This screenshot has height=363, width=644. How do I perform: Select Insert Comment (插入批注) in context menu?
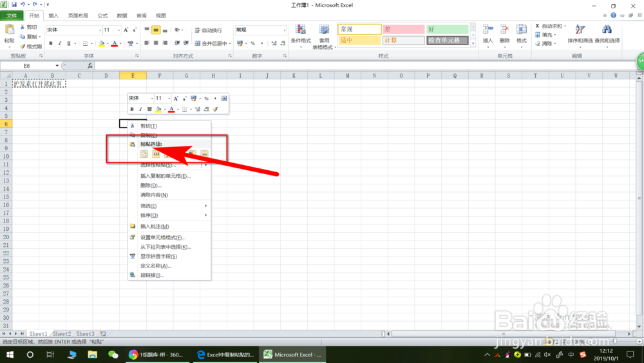point(169,226)
